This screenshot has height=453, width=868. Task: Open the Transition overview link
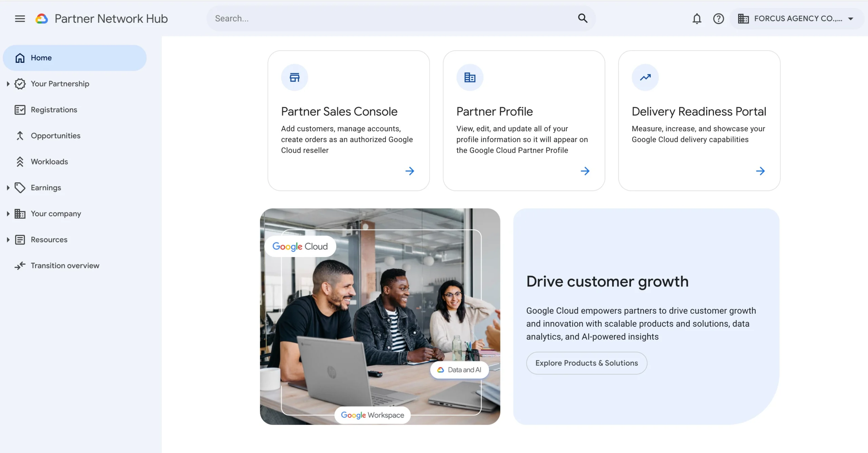tap(65, 266)
